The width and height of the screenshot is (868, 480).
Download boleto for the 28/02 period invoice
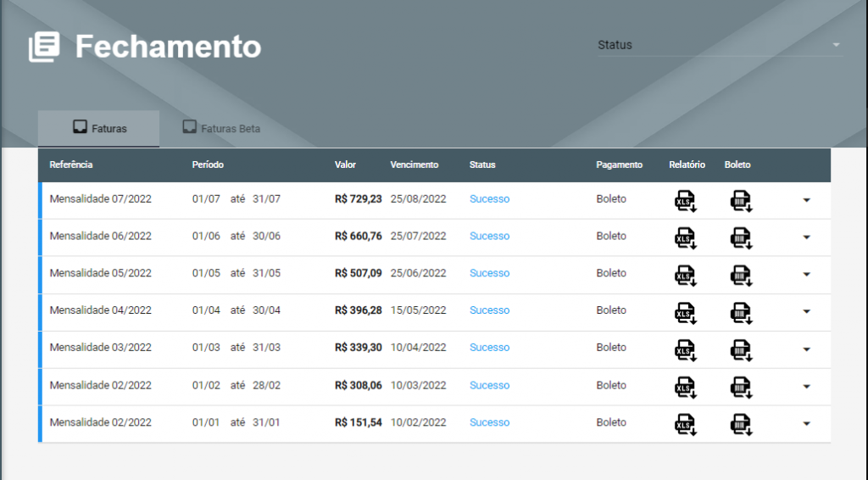(741, 388)
